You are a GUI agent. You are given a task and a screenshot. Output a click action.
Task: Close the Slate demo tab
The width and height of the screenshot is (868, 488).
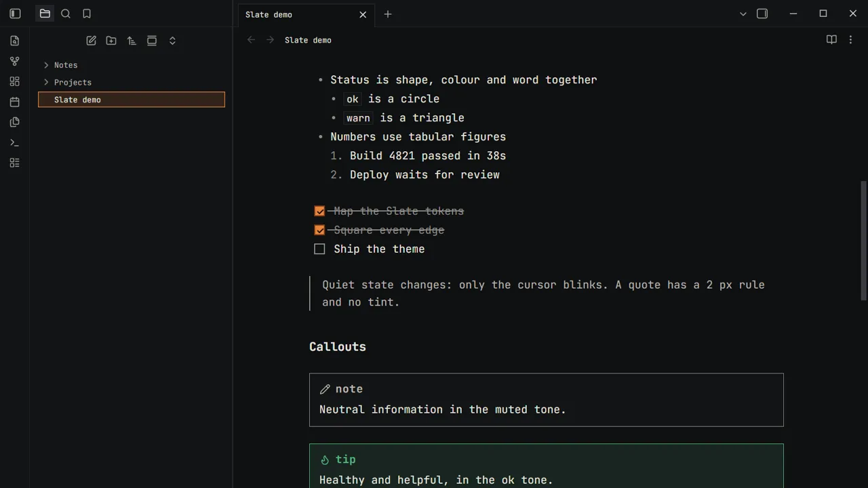point(363,14)
